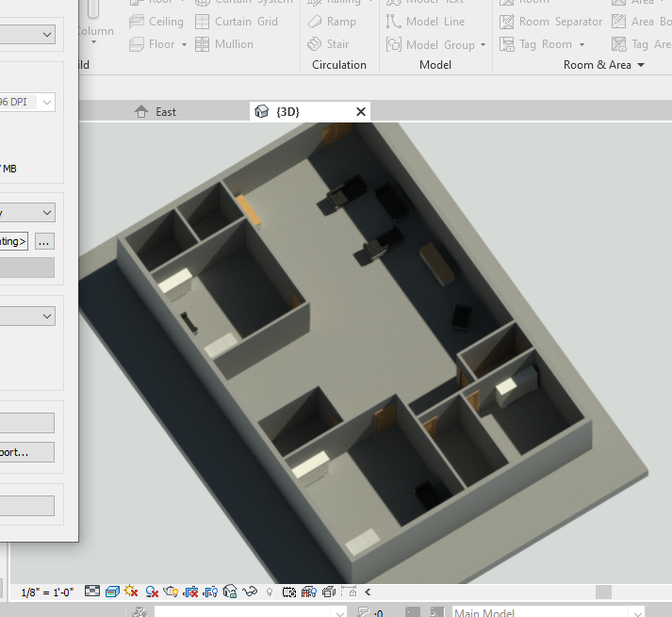The width and height of the screenshot is (672, 617).
Task: Toggle Highlight Displacement Sets icon
Action: point(329,592)
